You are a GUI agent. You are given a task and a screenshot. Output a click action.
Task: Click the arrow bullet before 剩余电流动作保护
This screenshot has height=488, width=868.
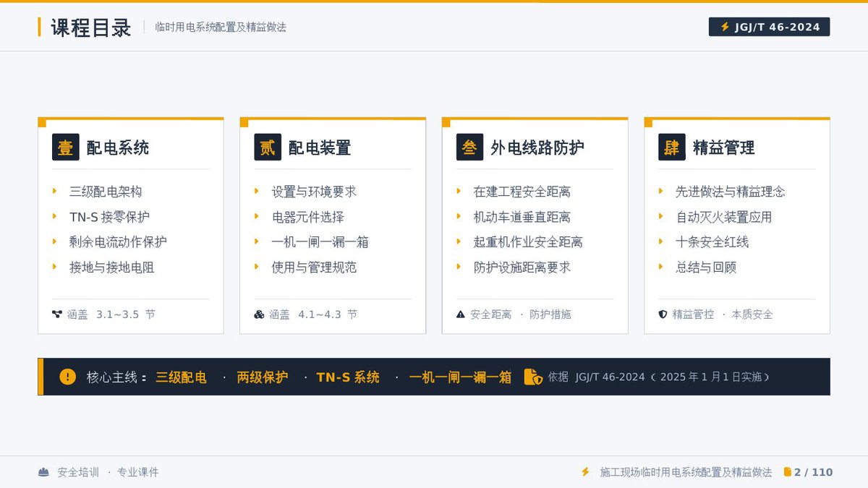pos(55,241)
